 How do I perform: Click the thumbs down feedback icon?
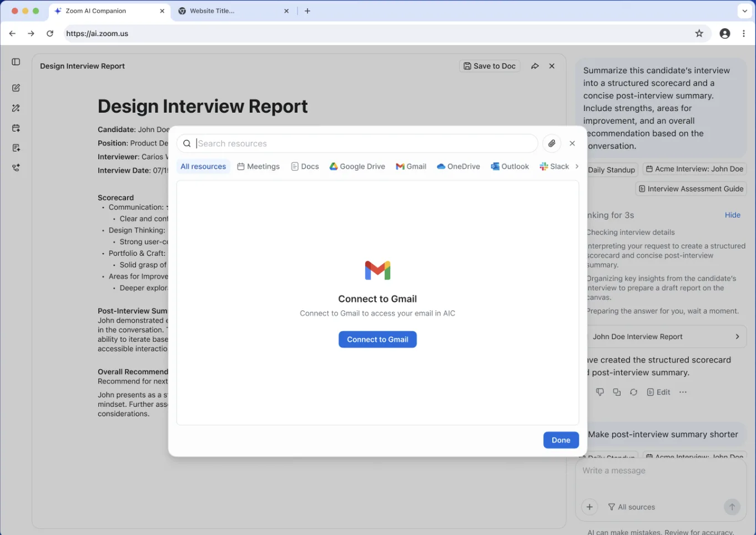[600, 392]
